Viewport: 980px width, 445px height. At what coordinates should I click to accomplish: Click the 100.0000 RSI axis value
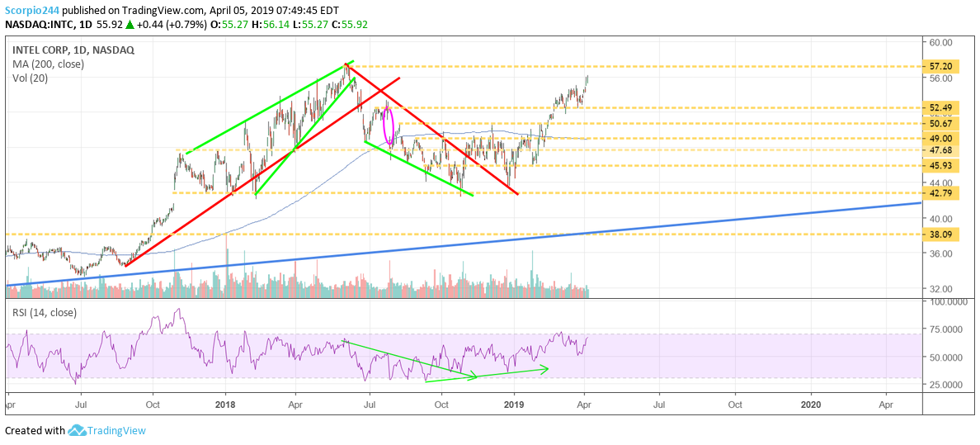click(x=950, y=301)
